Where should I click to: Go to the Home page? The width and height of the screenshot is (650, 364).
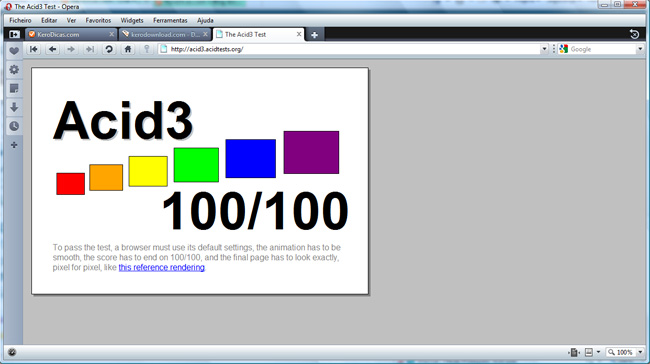point(128,49)
